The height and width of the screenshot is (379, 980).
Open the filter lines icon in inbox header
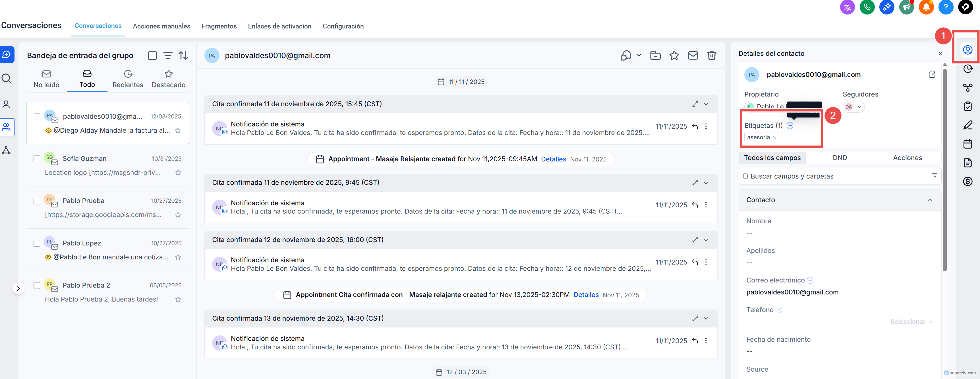[x=168, y=56]
